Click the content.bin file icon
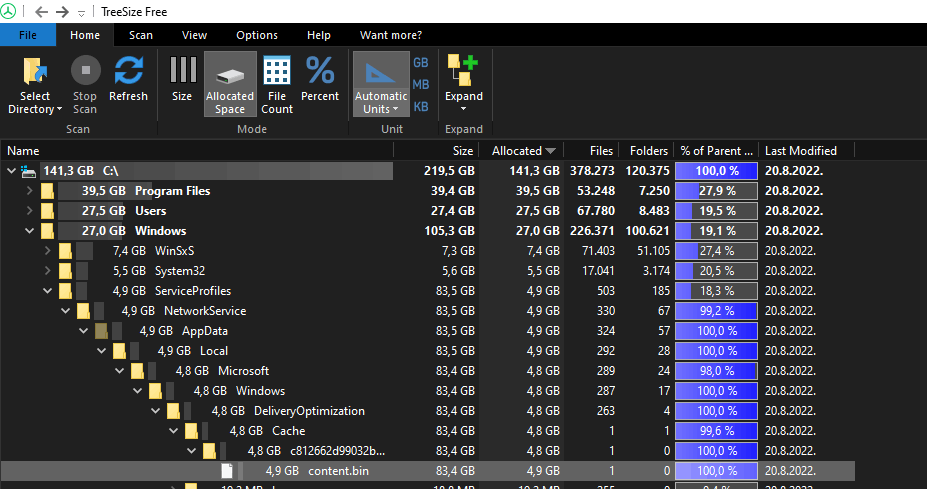This screenshot has height=489, width=927. 227,471
